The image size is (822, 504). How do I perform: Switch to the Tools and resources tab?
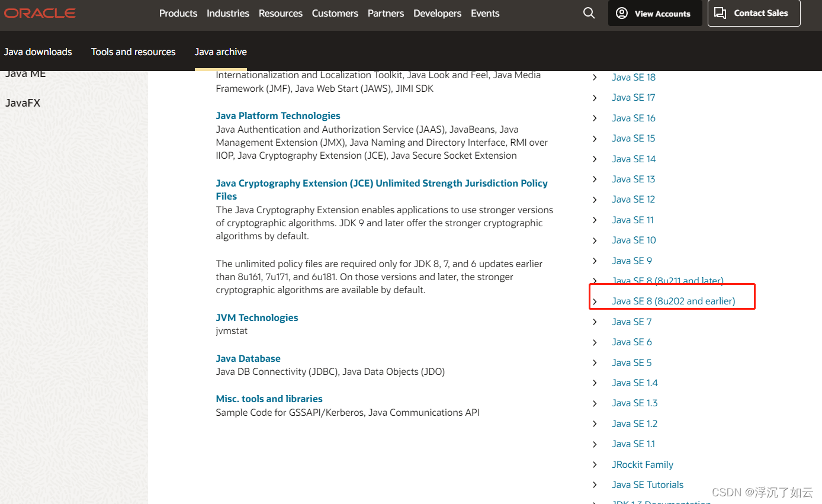tap(133, 52)
